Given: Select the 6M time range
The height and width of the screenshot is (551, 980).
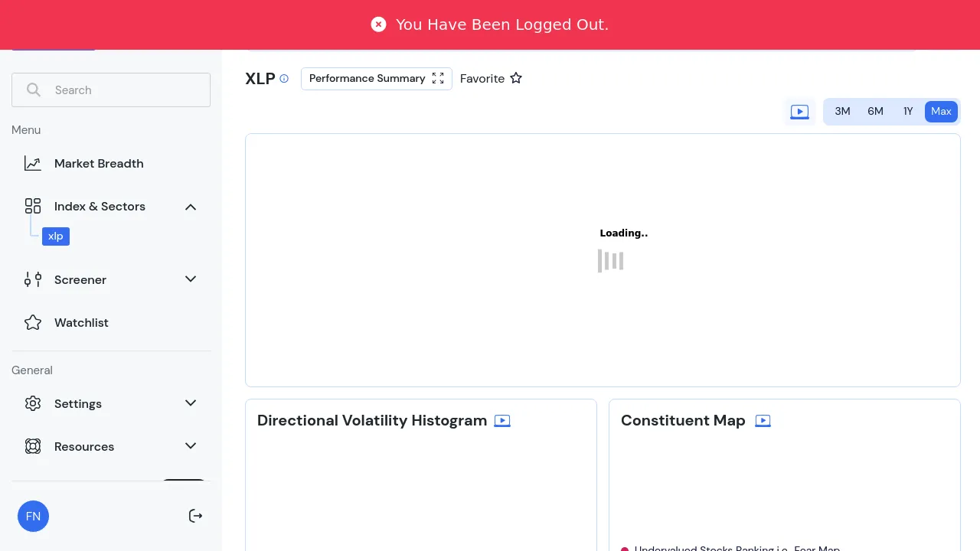Looking at the screenshot, I should (875, 112).
